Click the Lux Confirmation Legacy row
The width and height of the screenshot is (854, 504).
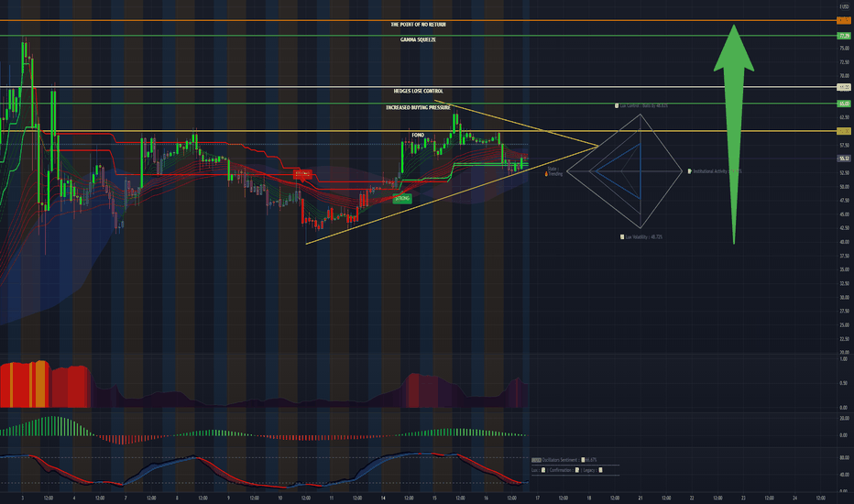coord(567,470)
